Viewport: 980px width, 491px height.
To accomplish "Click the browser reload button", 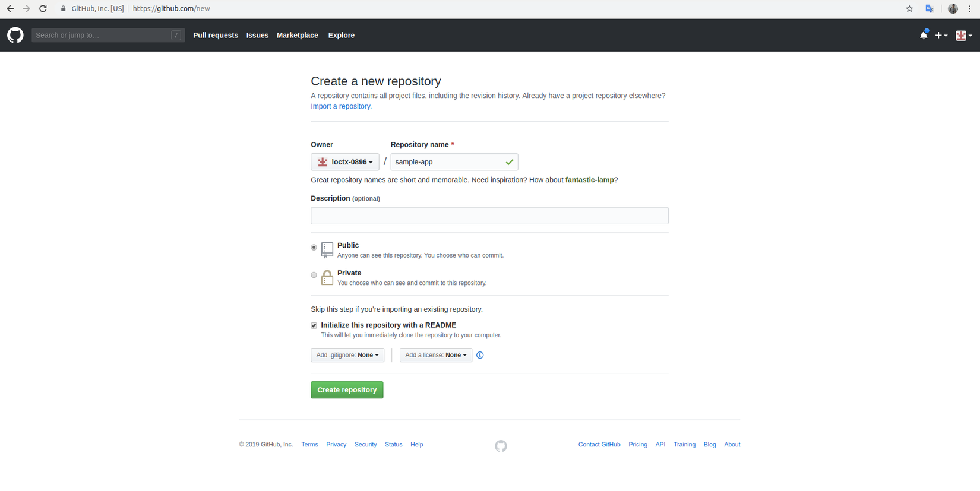I will tap(43, 9).
